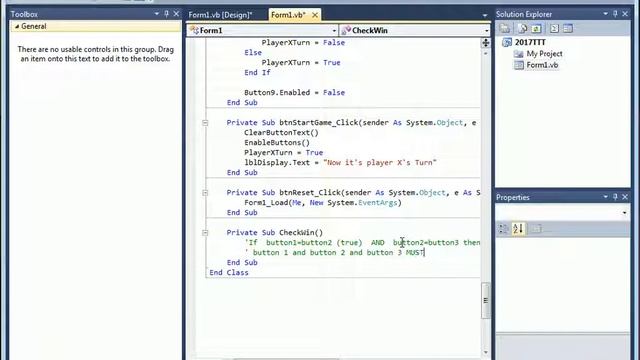Click the auto-hide pin on Properties panel
Image resolution: width=640 pixels, height=360 pixels.
coord(615,197)
